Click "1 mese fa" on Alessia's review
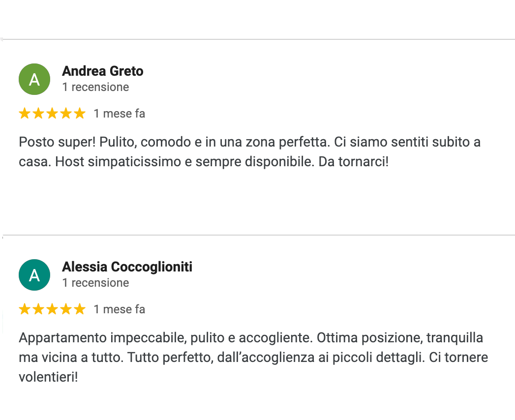 (x=119, y=309)
